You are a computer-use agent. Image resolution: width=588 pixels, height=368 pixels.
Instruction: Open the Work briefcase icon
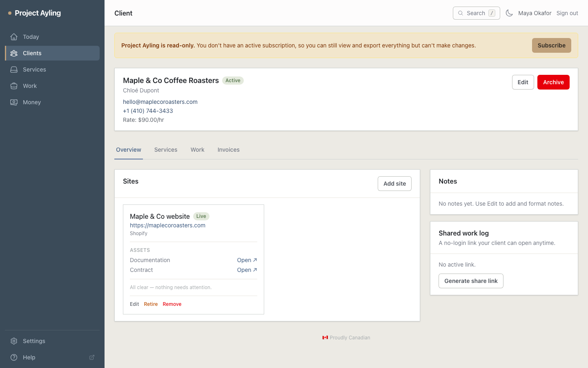[x=14, y=86]
